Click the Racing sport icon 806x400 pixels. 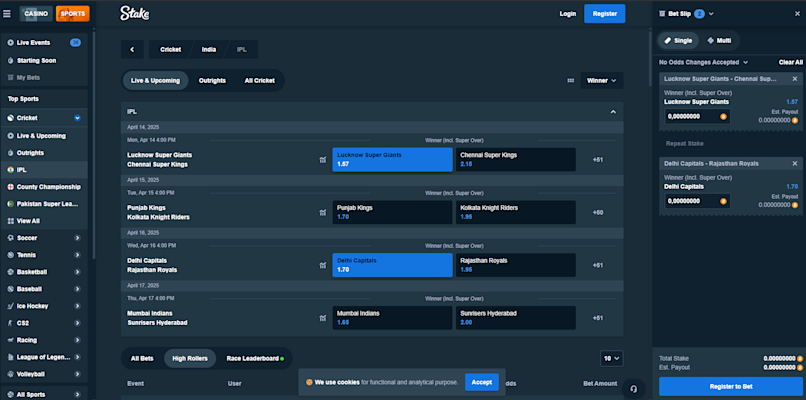pyautogui.click(x=11, y=340)
